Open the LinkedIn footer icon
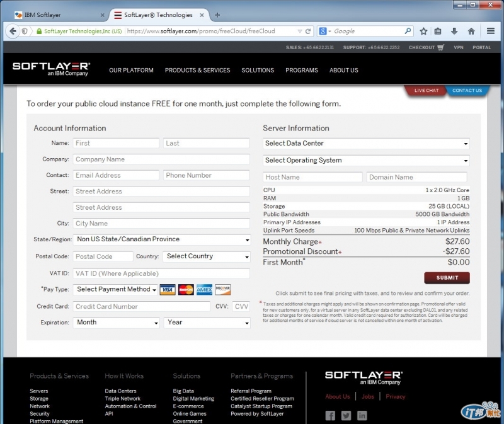Image resolution: width=504 pixels, height=424 pixels. pos(362,416)
